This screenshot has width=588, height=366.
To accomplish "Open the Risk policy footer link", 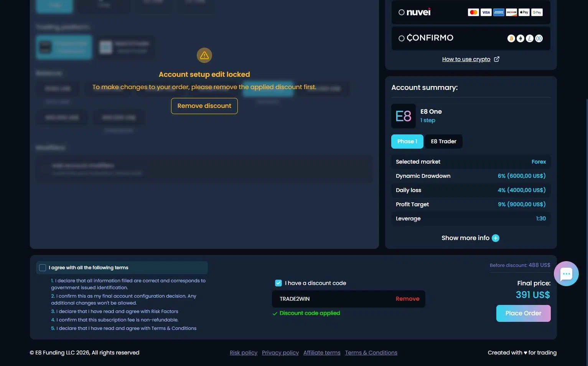I will (244, 353).
